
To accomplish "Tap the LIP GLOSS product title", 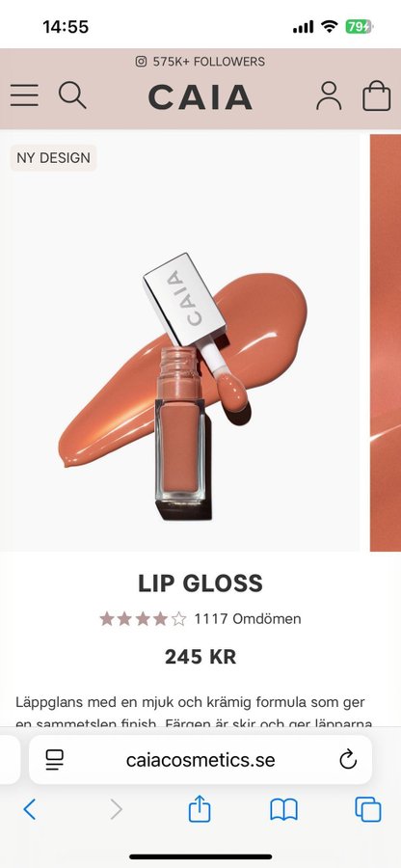I will coord(200,583).
